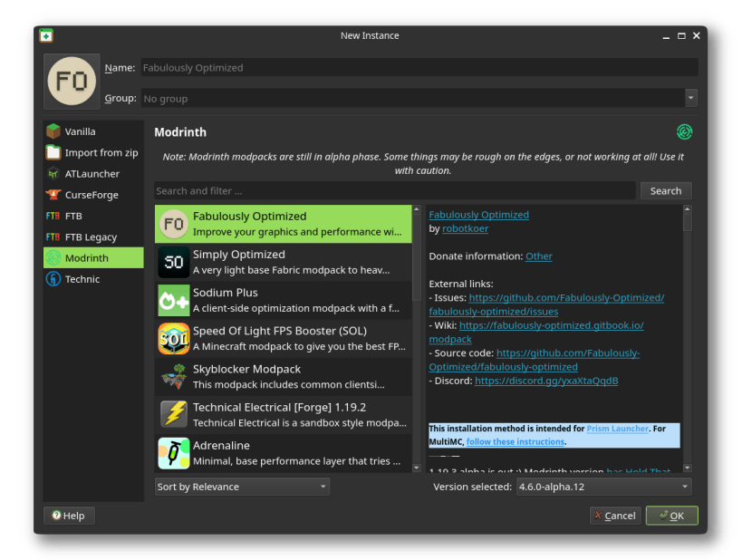
Task: Open the Sort by Relevance dropdown
Action: click(x=242, y=487)
